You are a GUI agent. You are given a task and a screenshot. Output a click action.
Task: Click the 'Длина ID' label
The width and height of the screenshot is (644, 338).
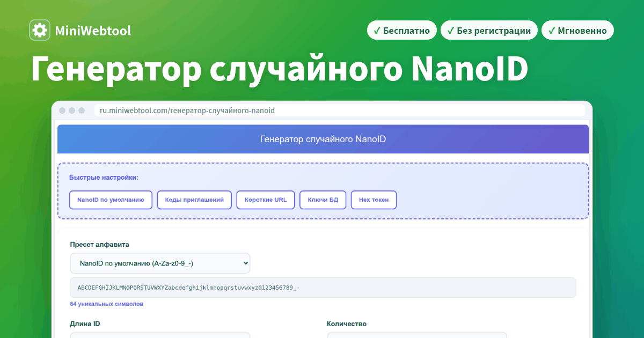[85, 324]
